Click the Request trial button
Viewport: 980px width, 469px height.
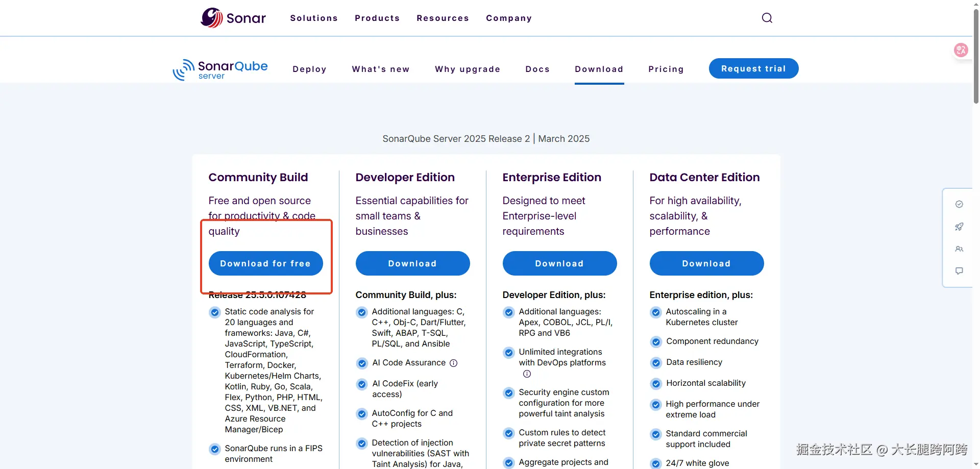753,68
